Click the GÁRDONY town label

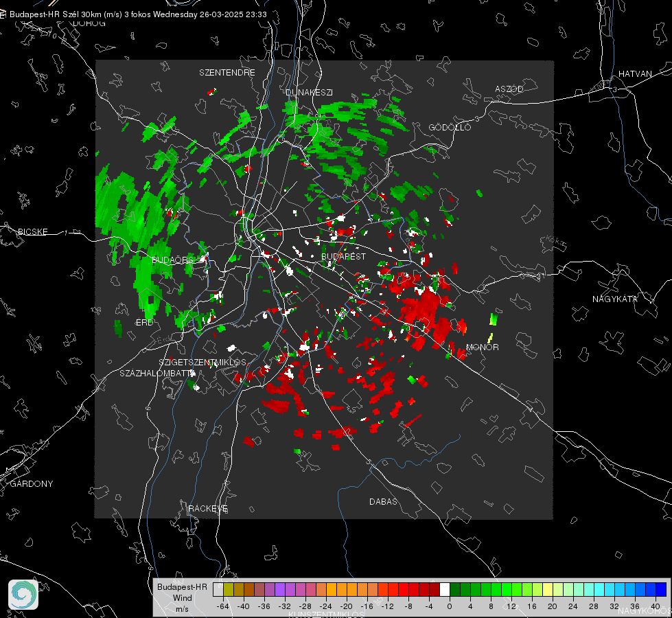pos(32,484)
